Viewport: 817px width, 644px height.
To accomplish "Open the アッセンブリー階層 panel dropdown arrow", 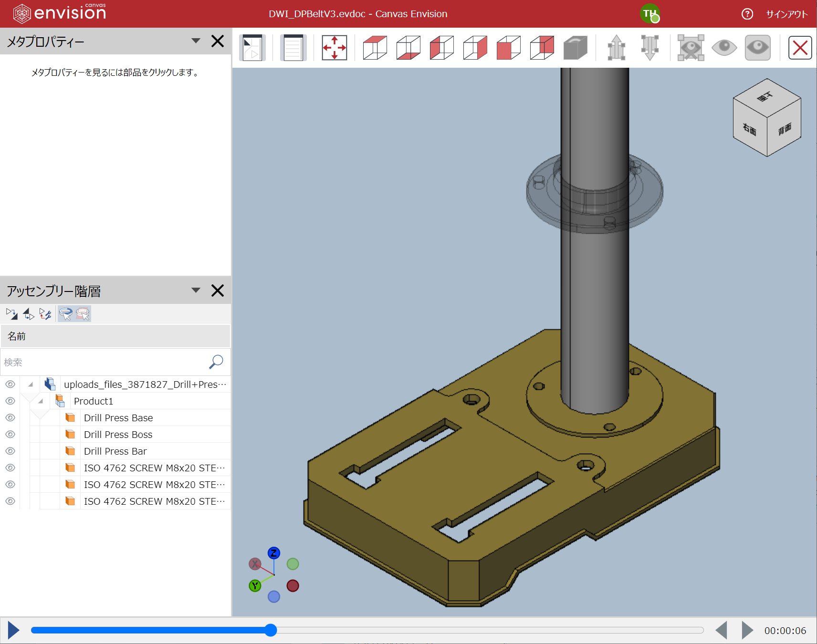I will tap(196, 291).
